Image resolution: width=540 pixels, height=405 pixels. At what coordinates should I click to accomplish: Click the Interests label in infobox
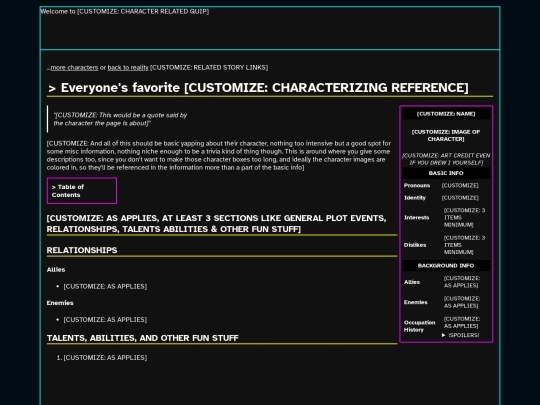point(416,218)
